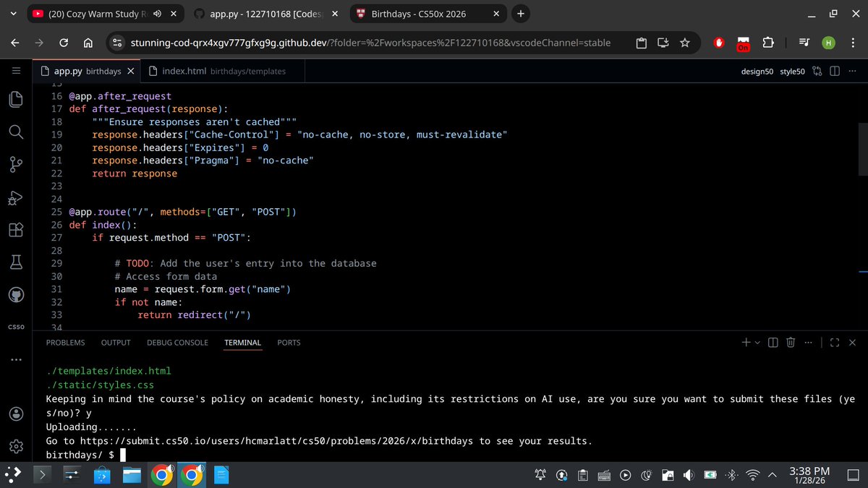Open the Chrome Extensions puzzle menu
This screenshot has height=488, width=868.
[768, 43]
